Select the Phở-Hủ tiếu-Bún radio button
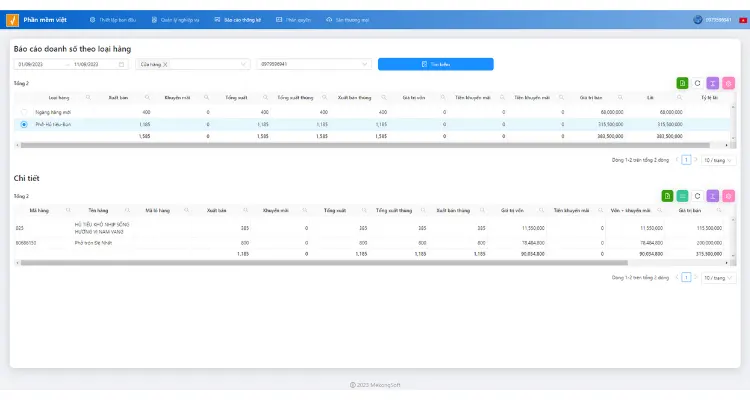The height and width of the screenshot is (400, 750). (24, 124)
